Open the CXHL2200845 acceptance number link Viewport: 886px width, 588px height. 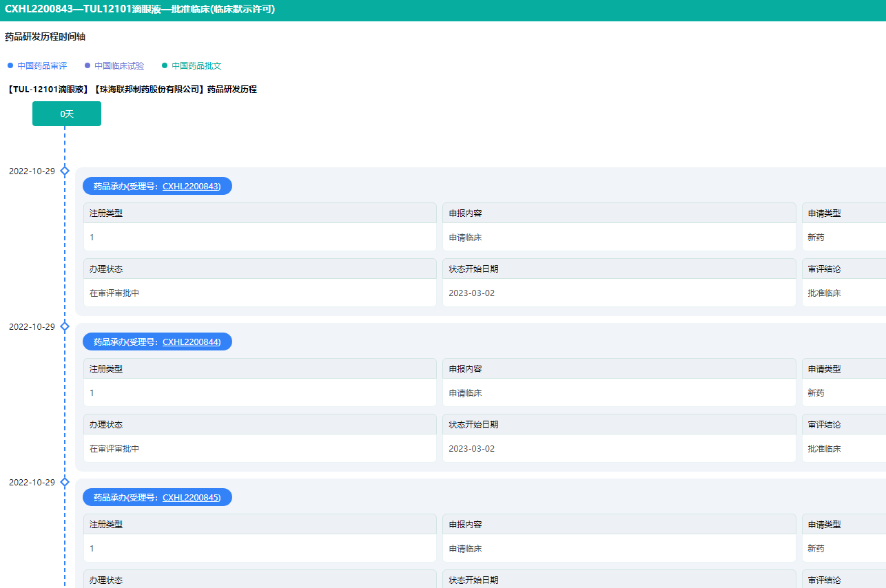tap(192, 497)
